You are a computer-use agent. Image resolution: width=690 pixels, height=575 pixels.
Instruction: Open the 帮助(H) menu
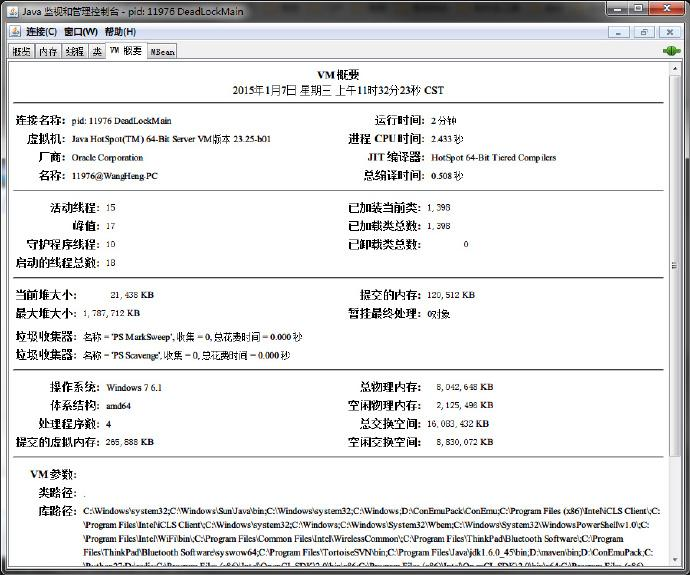(120, 32)
